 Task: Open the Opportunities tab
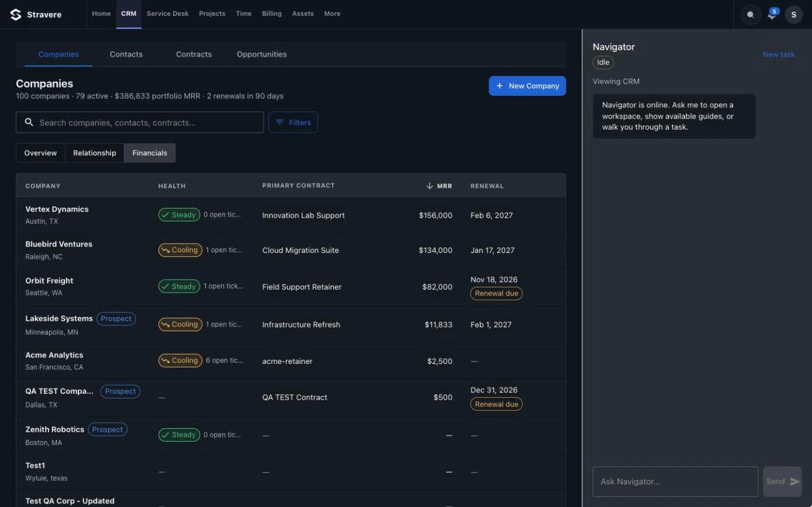point(262,54)
